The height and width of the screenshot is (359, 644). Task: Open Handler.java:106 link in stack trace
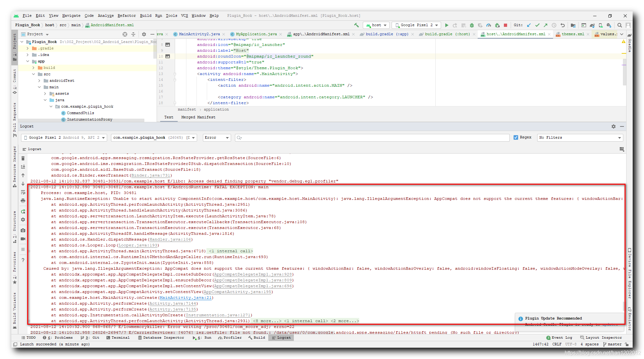pyautogui.click(x=170, y=240)
